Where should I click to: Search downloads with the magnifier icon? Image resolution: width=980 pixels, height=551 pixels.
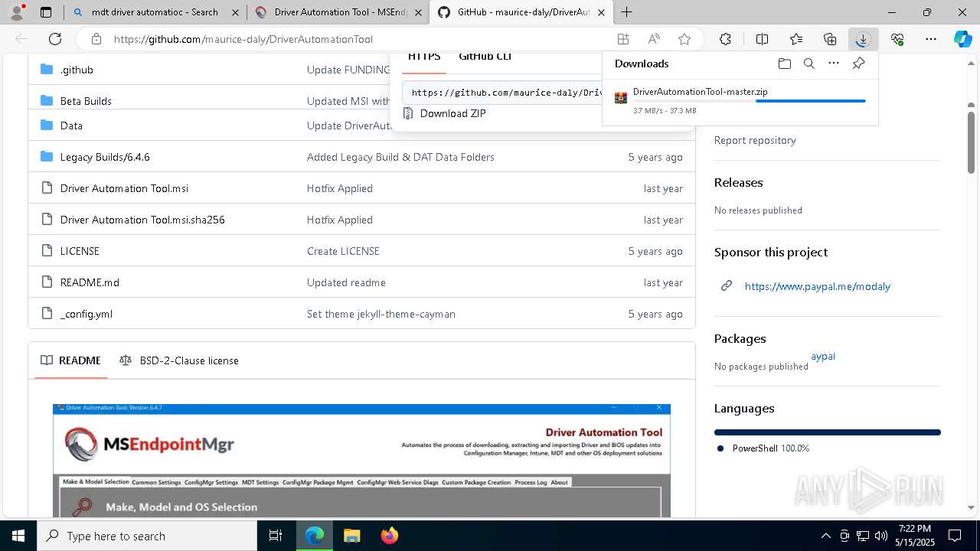click(x=808, y=64)
